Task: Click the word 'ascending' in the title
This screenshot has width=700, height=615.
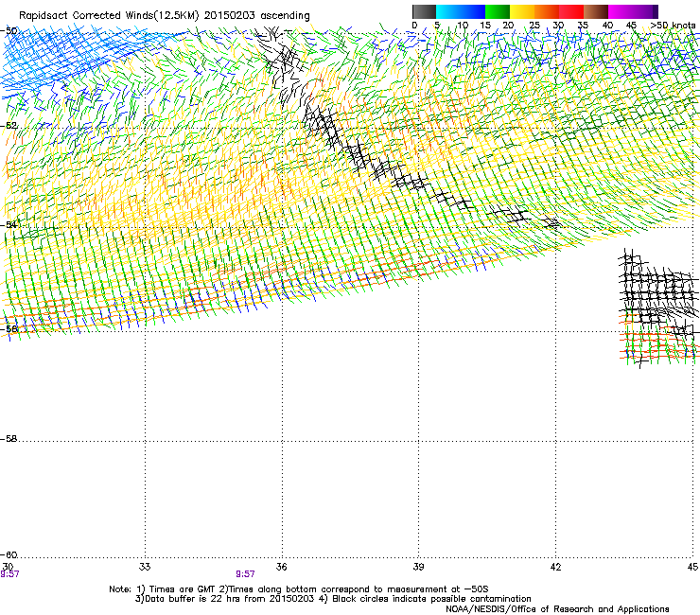Action: point(285,16)
